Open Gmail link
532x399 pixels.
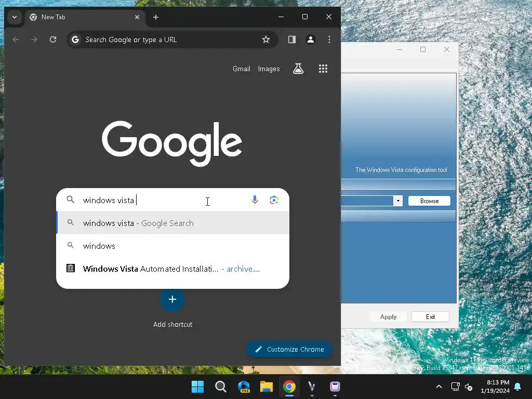pos(242,69)
